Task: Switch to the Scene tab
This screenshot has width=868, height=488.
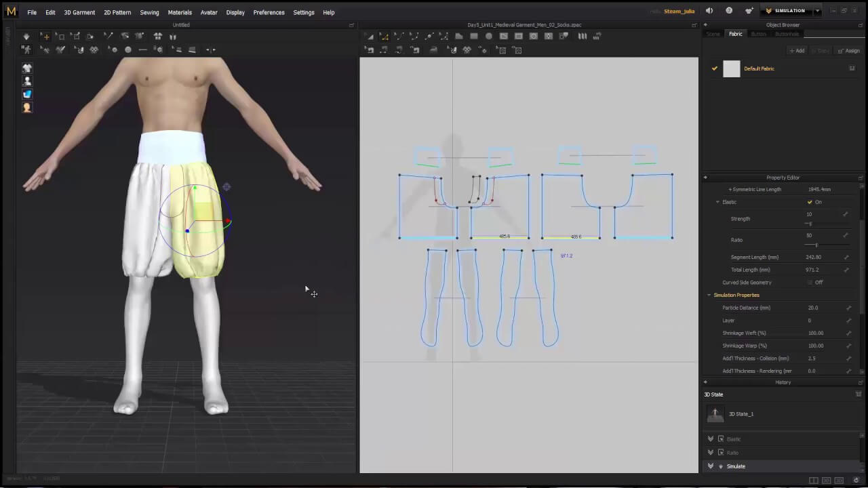Action: pos(713,34)
